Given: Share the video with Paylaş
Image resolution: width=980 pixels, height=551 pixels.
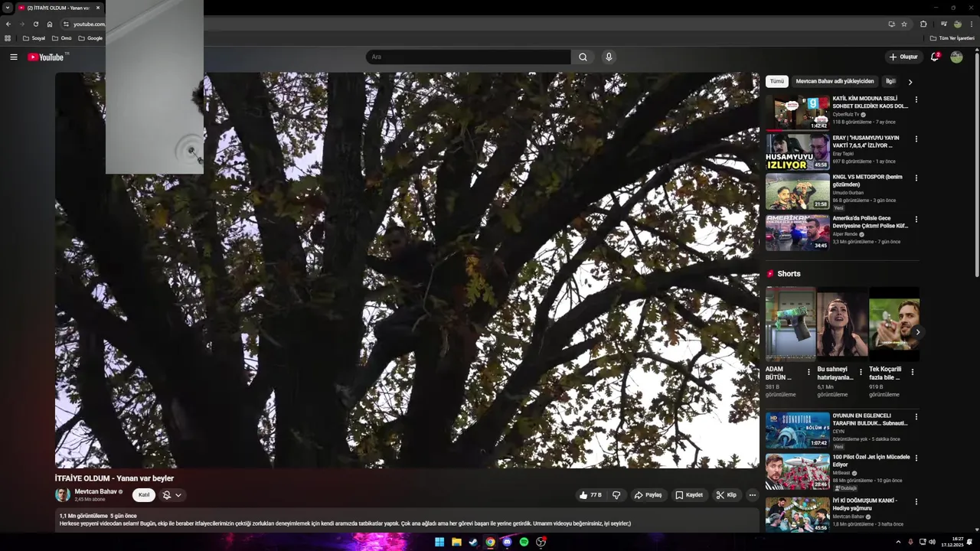Looking at the screenshot, I should [x=648, y=495].
